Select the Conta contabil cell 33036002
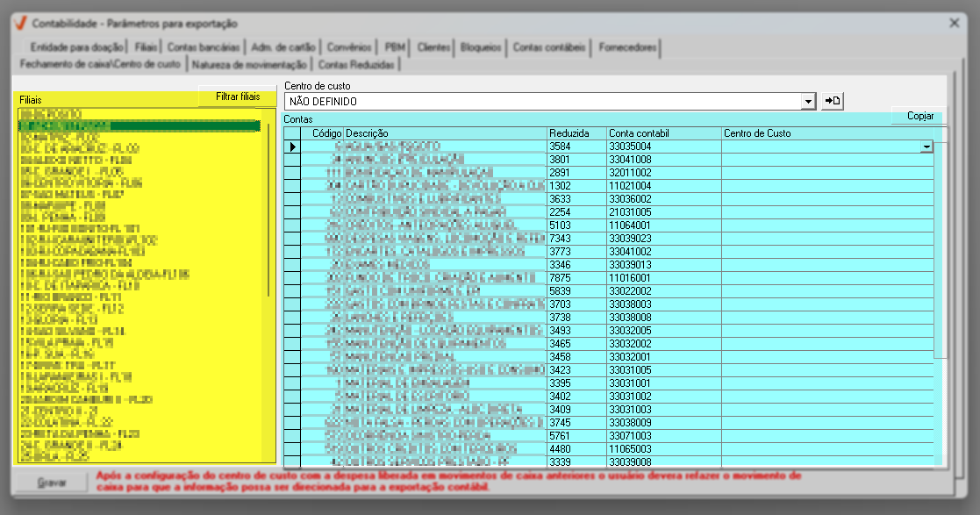The width and height of the screenshot is (980, 515). (x=663, y=199)
